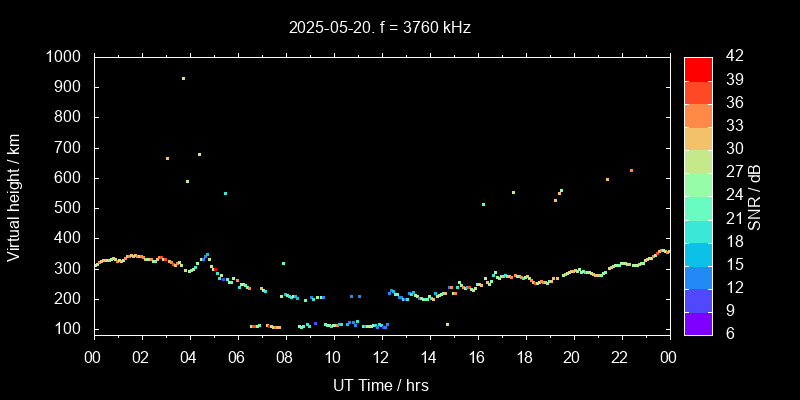The height and width of the screenshot is (400, 800).
Task: Click the 12 tick label on time axis
Action: tap(381, 358)
